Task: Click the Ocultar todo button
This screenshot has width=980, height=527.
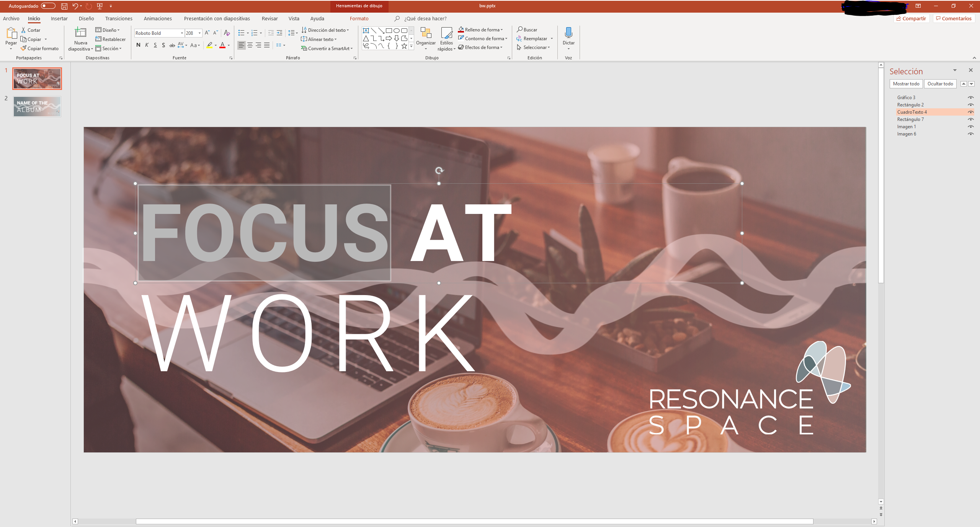Action: 940,84
